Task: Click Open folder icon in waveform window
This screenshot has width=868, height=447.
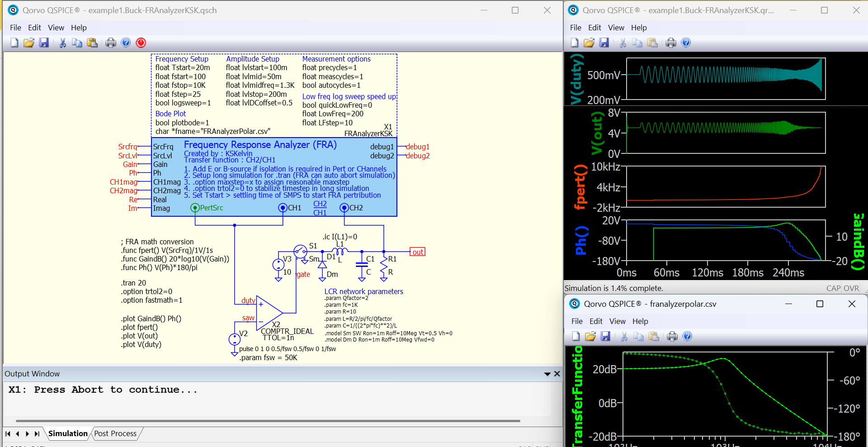Action: click(589, 43)
